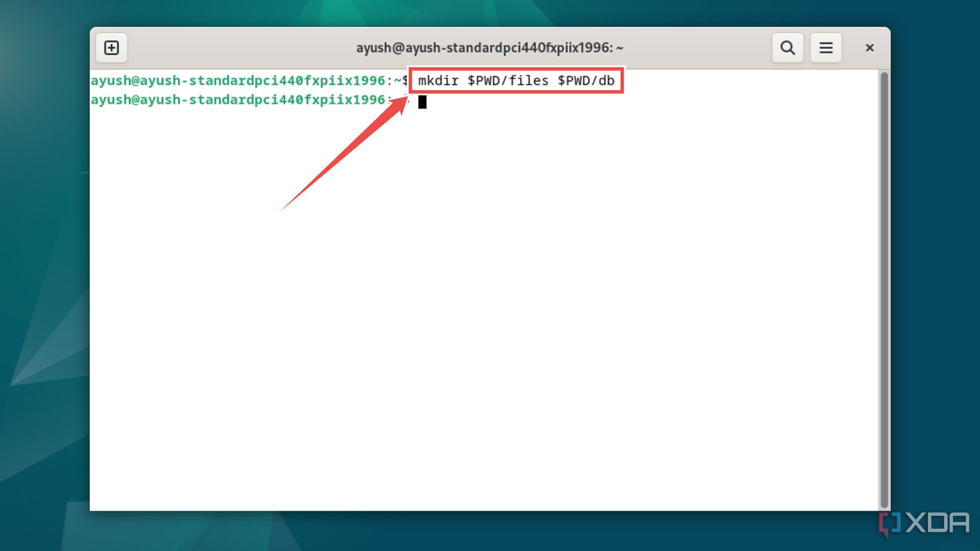Click the terminal cursor block
The image size is (980, 551).
pos(422,101)
